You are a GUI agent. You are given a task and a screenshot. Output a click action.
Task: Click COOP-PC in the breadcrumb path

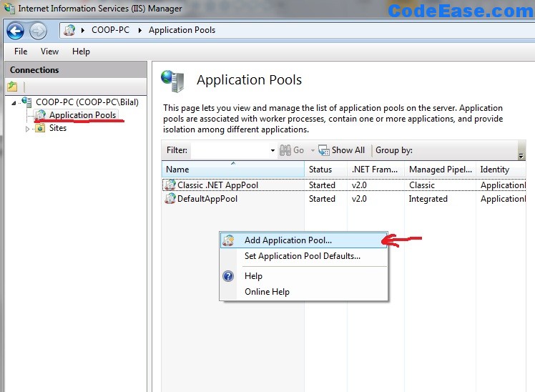pos(110,30)
